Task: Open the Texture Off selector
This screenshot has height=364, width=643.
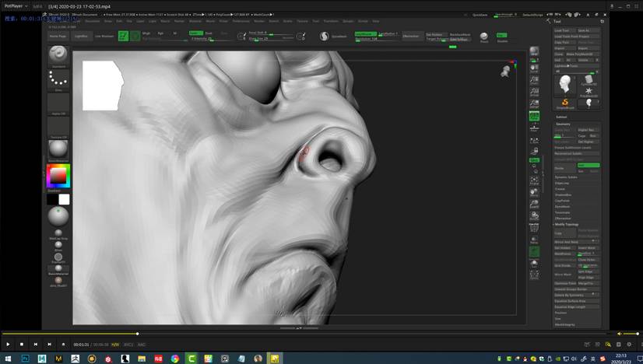Action: [58, 126]
